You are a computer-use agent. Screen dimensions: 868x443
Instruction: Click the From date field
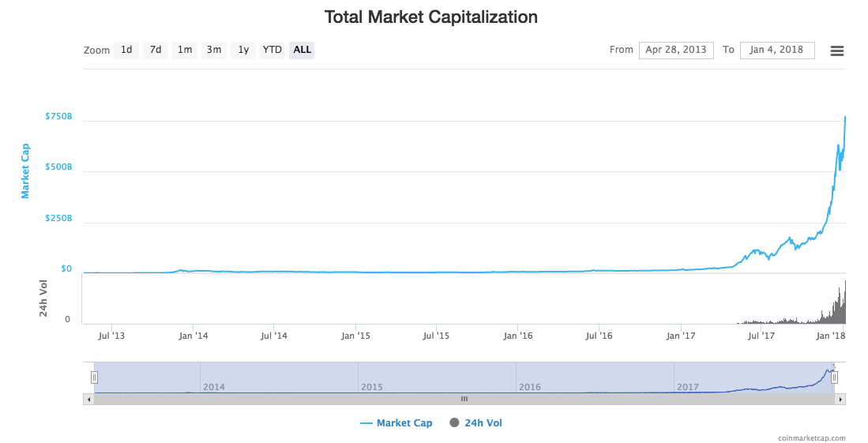click(676, 50)
